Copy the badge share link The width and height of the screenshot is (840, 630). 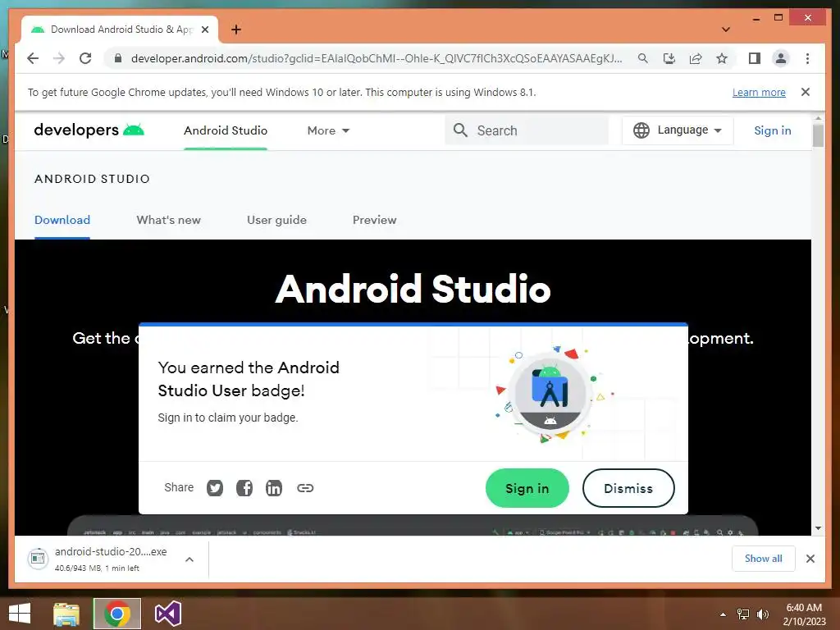coord(305,488)
